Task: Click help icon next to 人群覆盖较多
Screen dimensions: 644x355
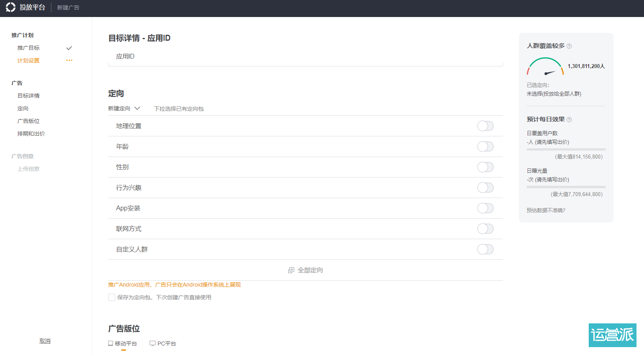Action: (569, 46)
